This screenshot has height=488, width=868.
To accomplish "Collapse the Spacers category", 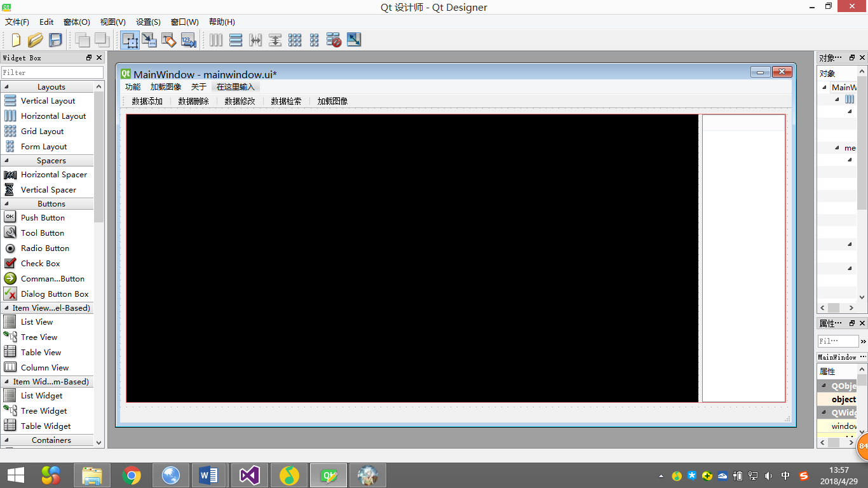I will [x=6, y=161].
